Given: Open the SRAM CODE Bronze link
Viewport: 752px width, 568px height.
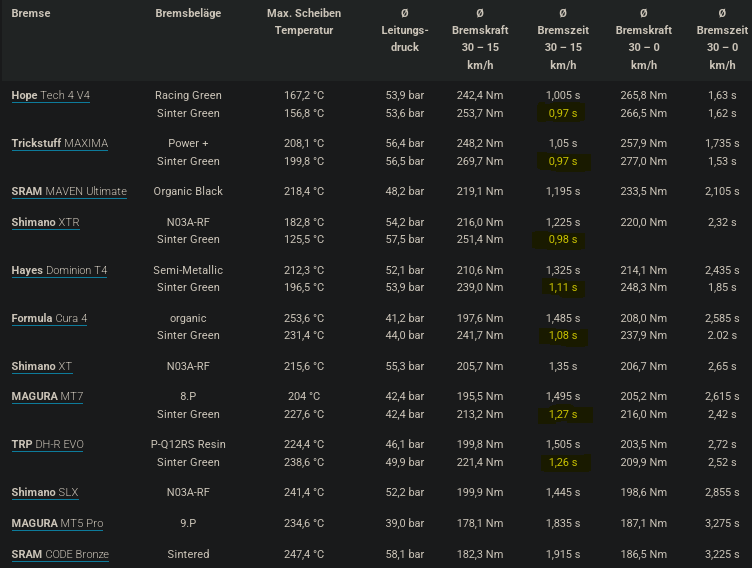Looking at the screenshot, I should [60, 554].
